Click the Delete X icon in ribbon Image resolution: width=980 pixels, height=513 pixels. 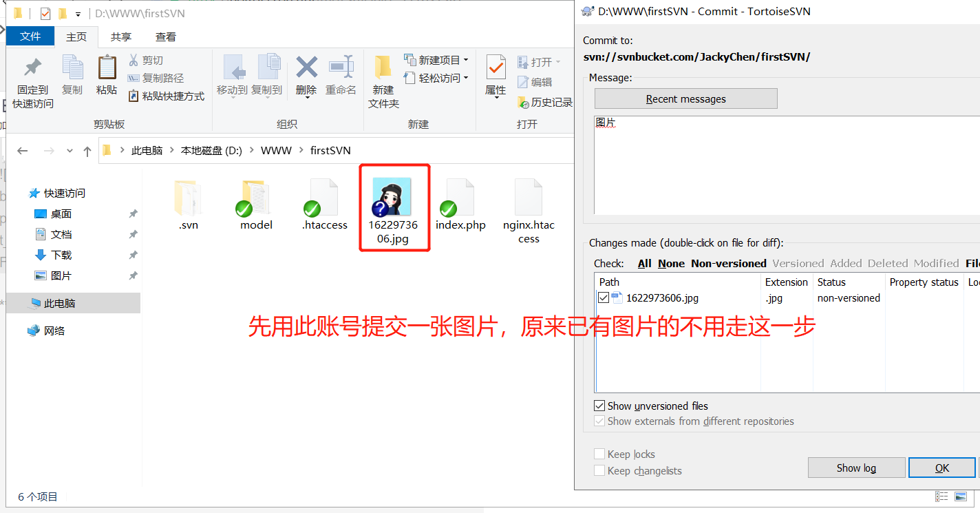click(x=306, y=67)
